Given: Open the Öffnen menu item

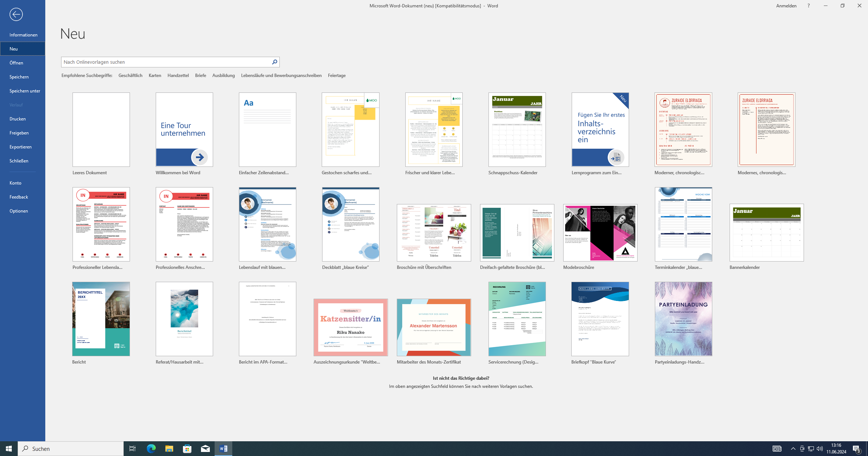Looking at the screenshot, I should [17, 63].
